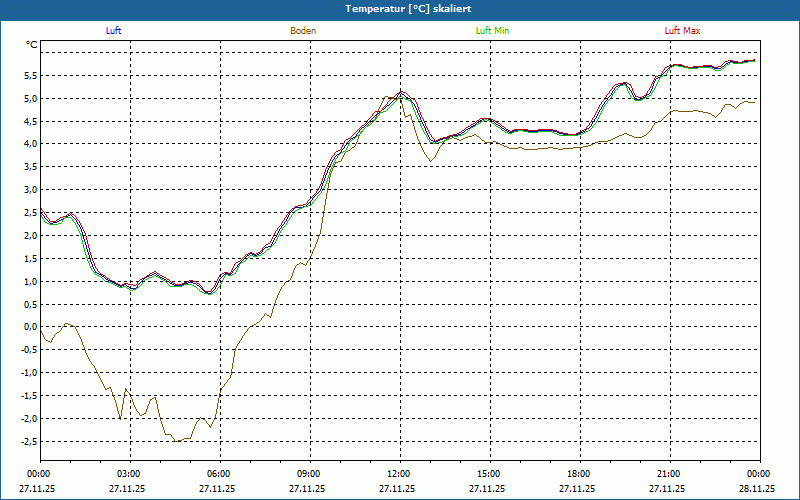This screenshot has width=800, height=500.
Task: Select the 12:00 time label
Action: point(397,474)
